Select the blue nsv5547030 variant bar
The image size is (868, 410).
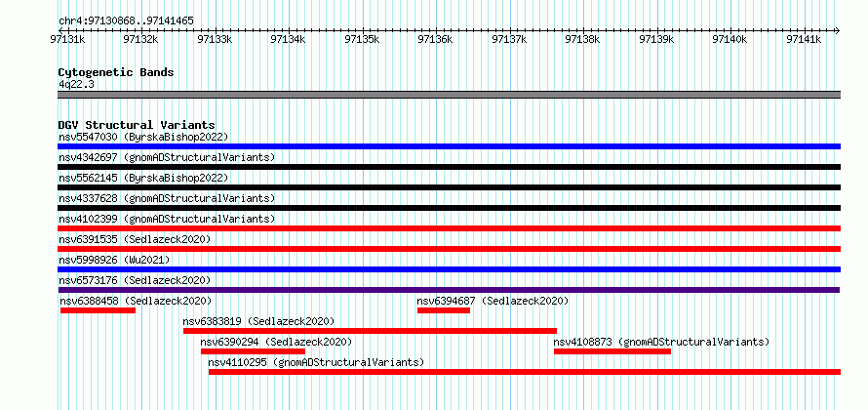pyautogui.click(x=449, y=146)
